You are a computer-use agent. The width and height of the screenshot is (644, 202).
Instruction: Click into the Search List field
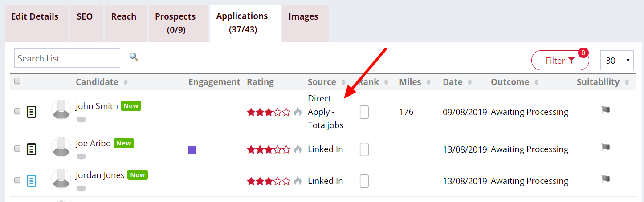pos(67,58)
